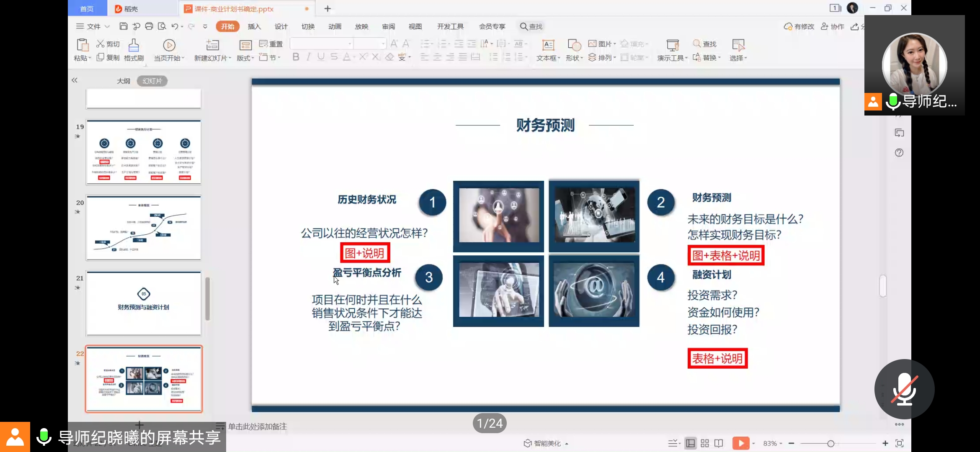
Task: Switch to Outline (大纲) view
Action: [123, 81]
